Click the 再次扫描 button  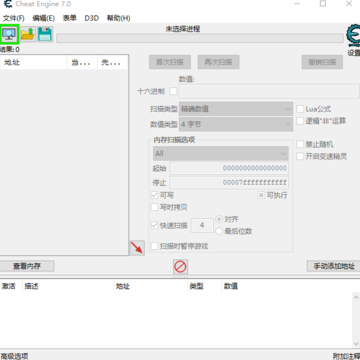[x=218, y=62]
